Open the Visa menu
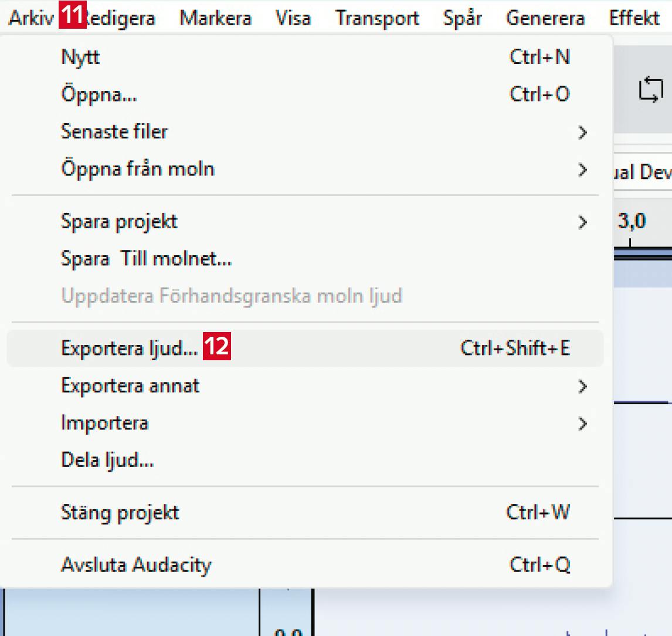The width and height of the screenshot is (672, 636). coord(293,18)
